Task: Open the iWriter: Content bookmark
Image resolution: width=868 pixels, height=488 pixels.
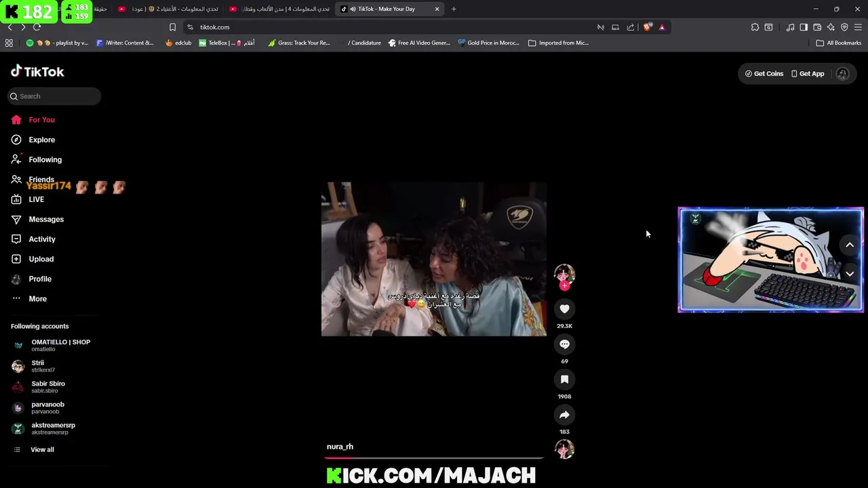Action: [x=125, y=43]
